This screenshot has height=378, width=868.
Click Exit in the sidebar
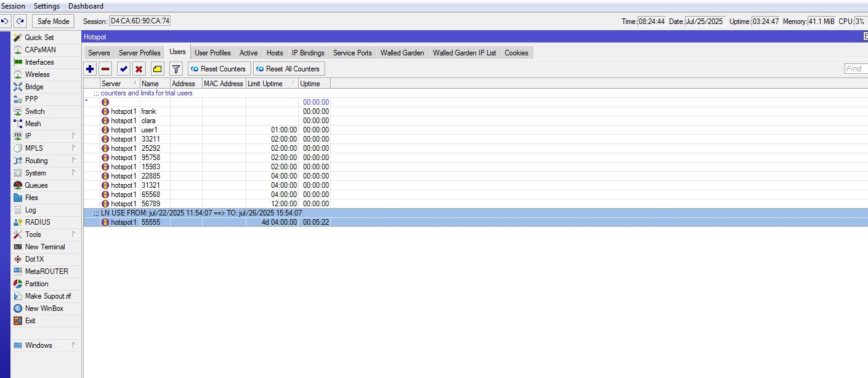(x=46, y=321)
